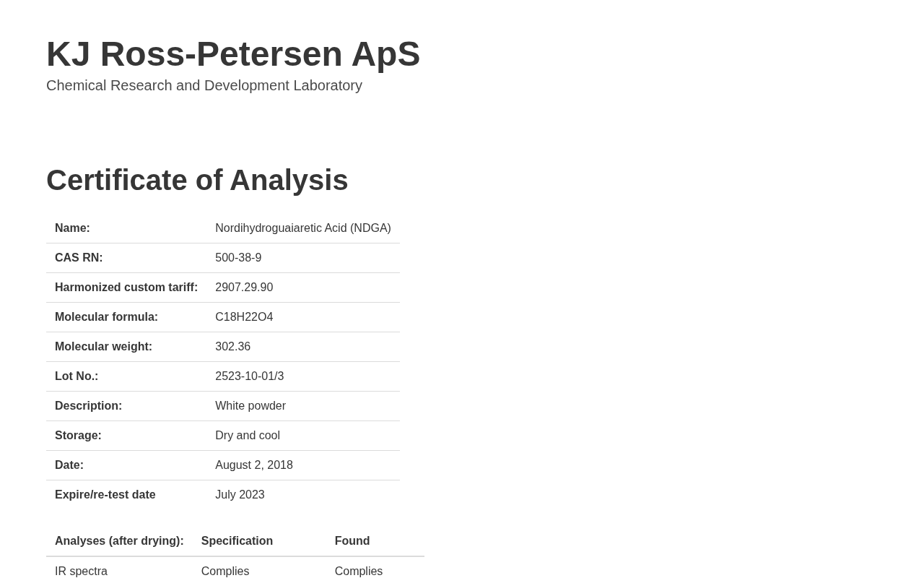Click the Analyses (after drying) column header
This screenshot has height=578, width=924.
tap(119, 541)
